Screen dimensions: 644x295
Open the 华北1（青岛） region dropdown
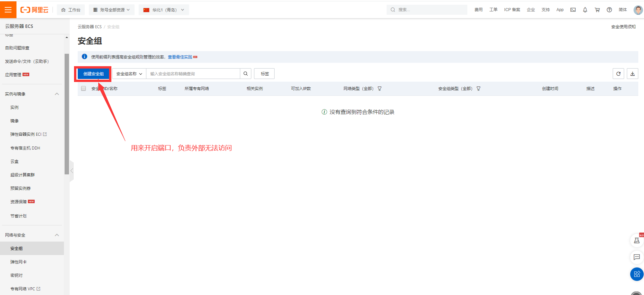click(164, 10)
